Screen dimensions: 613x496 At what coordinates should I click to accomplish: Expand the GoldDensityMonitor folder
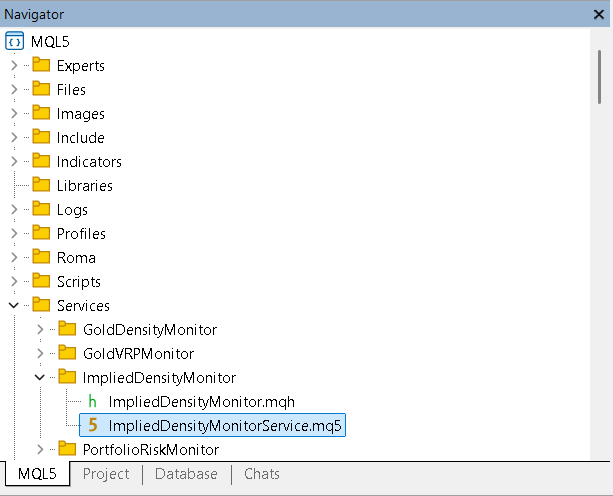(x=40, y=329)
